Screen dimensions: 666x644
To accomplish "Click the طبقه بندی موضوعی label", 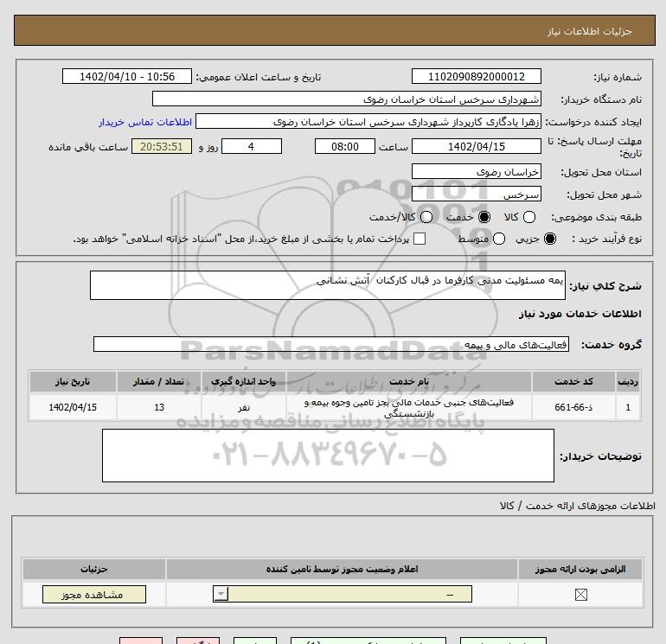I will click(x=596, y=217).
